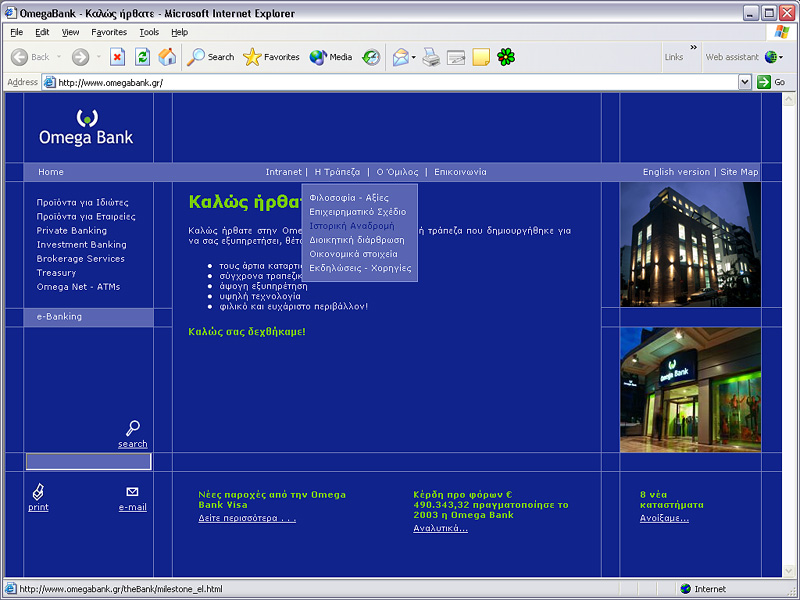The image size is (800, 600).
Task: Refresh the current page
Action: pos(142,57)
